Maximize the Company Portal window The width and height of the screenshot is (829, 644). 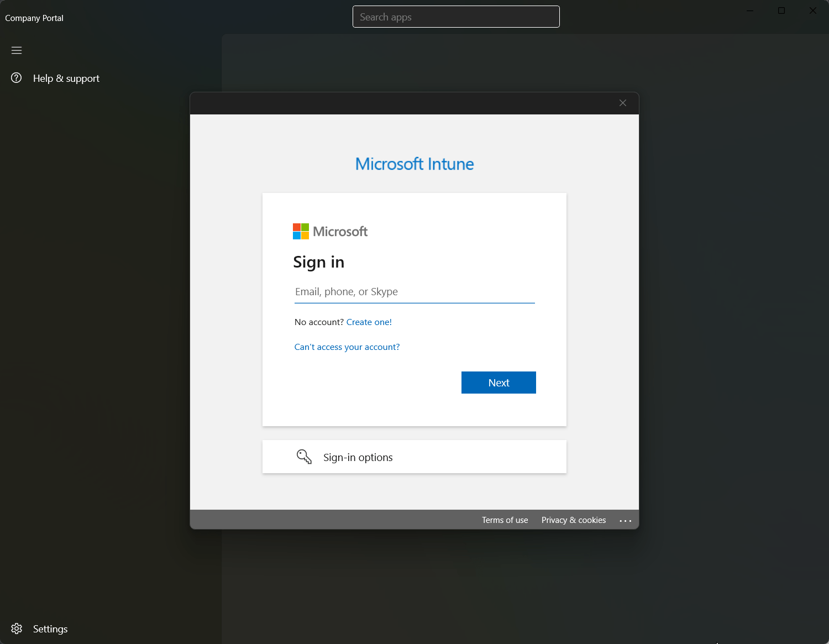pyautogui.click(x=781, y=11)
